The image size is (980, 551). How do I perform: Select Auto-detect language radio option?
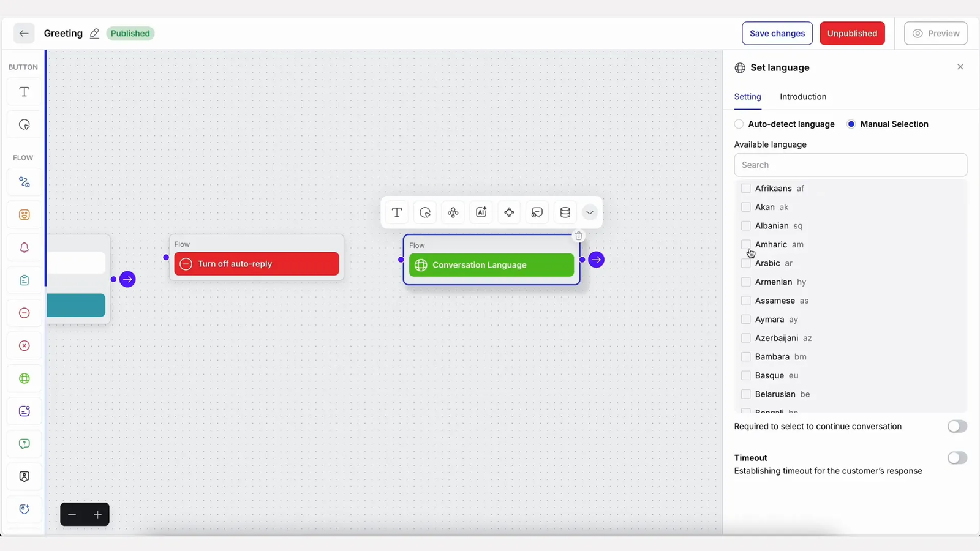point(739,124)
